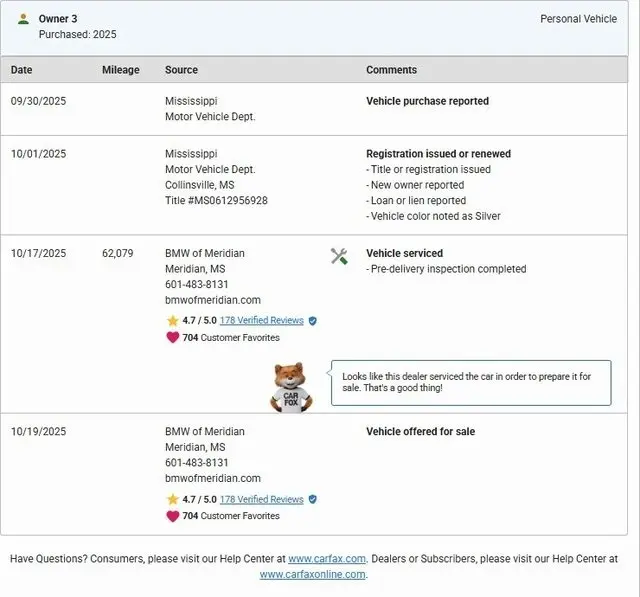Click the Date column header
640x597 pixels.
pyautogui.click(x=22, y=70)
